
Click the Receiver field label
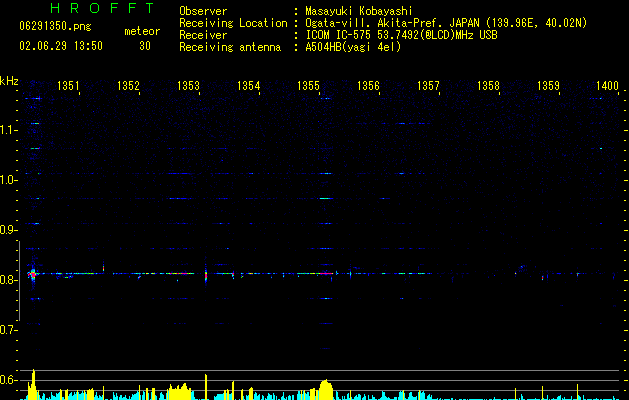(203, 35)
